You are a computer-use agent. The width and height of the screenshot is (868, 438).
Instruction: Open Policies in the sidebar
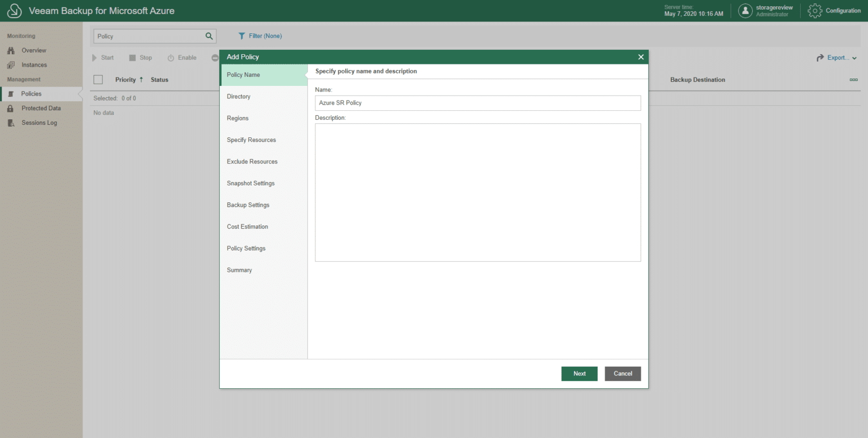click(31, 94)
